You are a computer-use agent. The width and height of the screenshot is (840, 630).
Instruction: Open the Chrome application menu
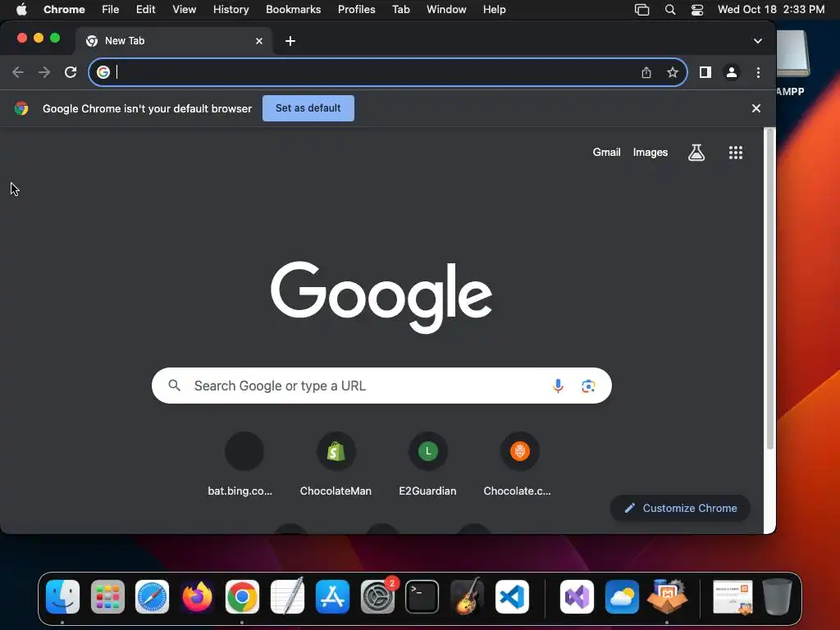click(x=64, y=10)
